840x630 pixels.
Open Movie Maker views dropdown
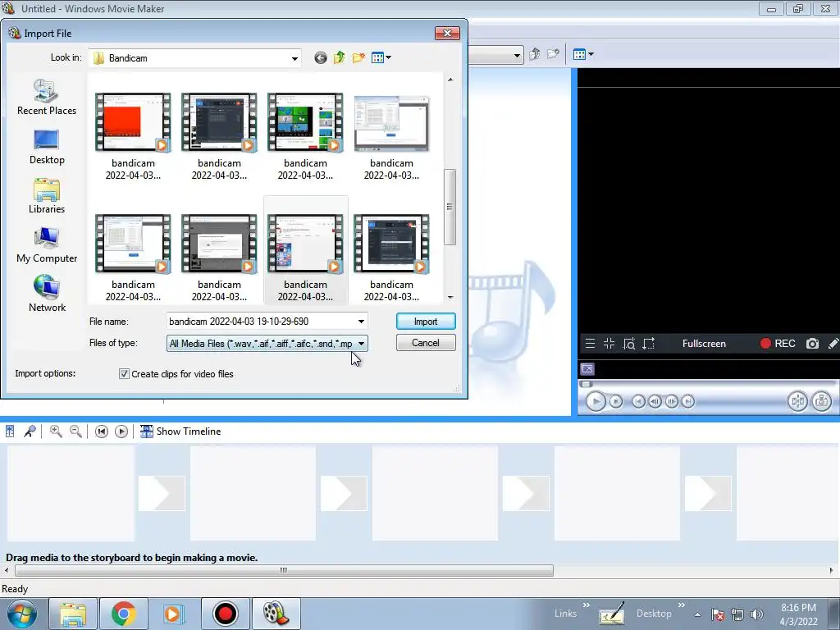pyautogui.click(x=583, y=54)
